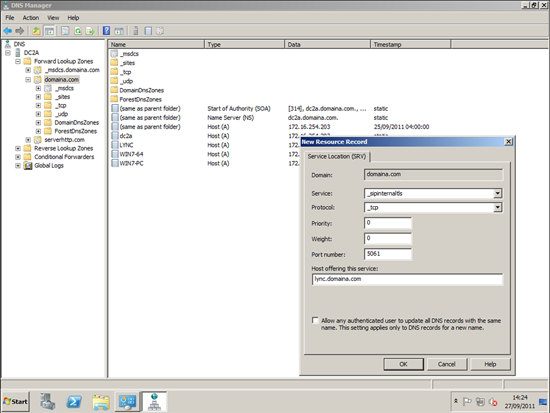Sort by the Type column header
The width and height of the screenshot is (550, 413).
pyautogui.click(x=244, y=45)
